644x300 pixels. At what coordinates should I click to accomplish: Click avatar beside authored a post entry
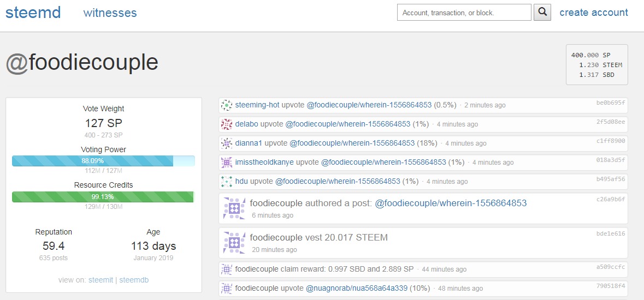234,208
